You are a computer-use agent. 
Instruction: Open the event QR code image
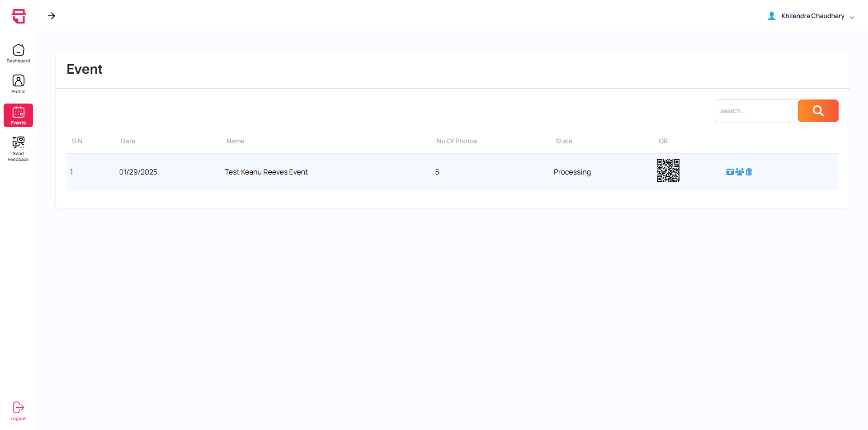668,170
